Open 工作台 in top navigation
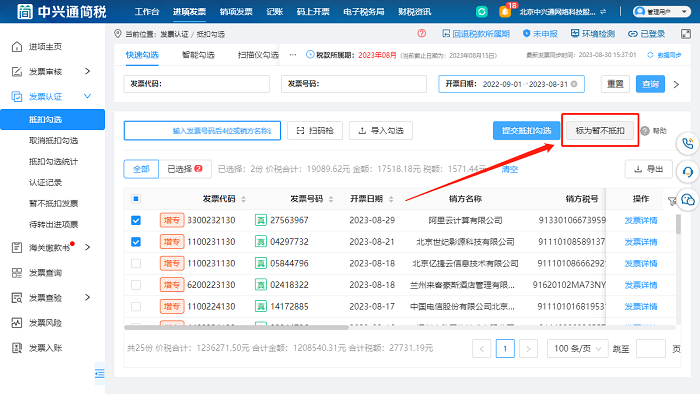The image size is (700, 394). tap(147, 12)
